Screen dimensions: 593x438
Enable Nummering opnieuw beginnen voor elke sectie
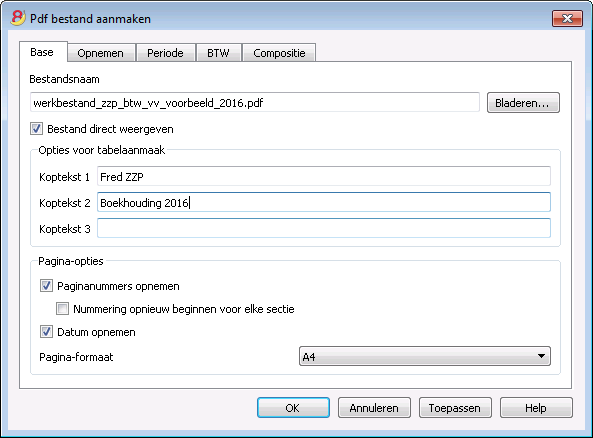62,309
